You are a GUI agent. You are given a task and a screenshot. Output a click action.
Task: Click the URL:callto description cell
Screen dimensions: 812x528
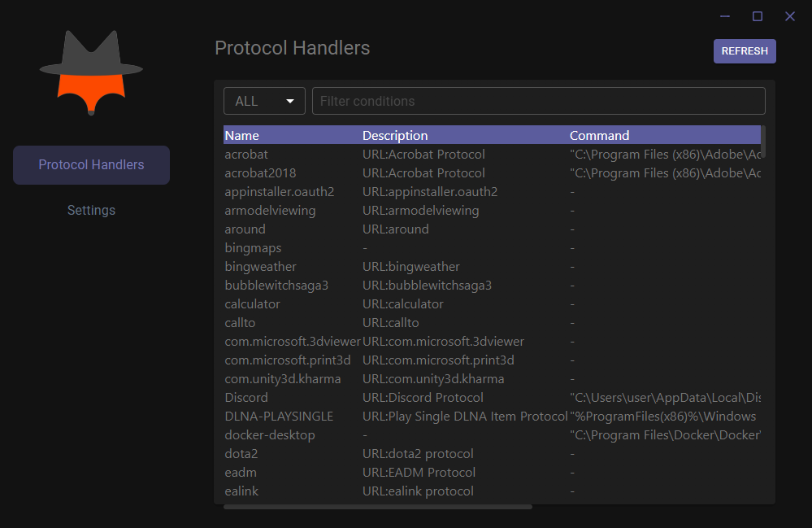click(390, 322)
